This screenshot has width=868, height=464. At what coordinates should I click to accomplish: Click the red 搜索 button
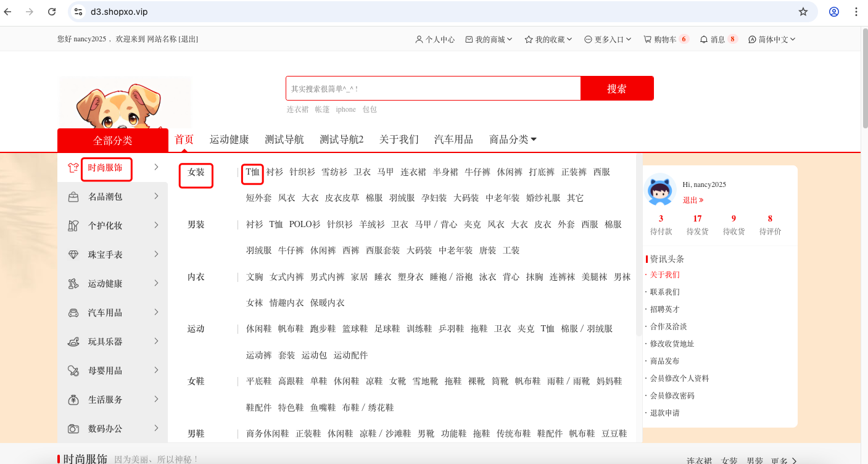(617, 88)
